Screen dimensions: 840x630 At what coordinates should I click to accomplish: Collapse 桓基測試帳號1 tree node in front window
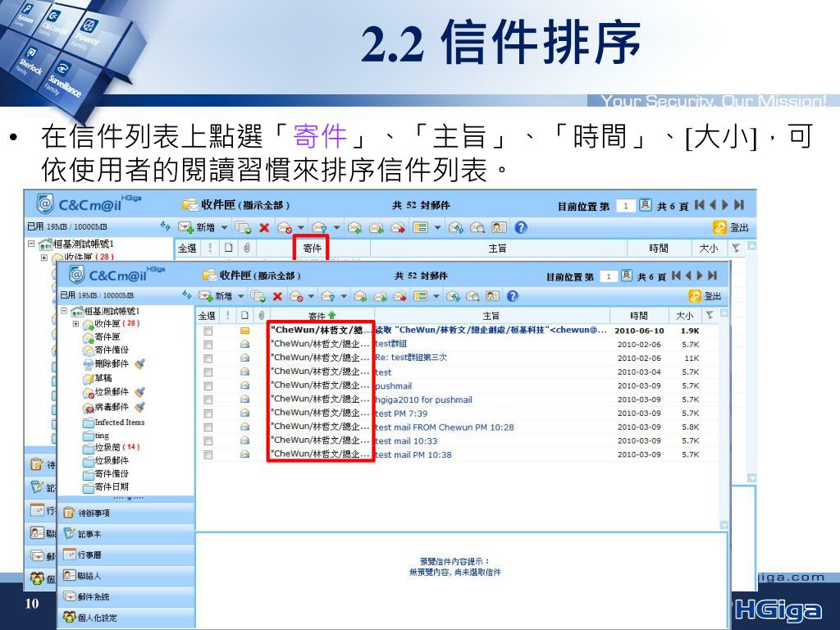(64, 311)
